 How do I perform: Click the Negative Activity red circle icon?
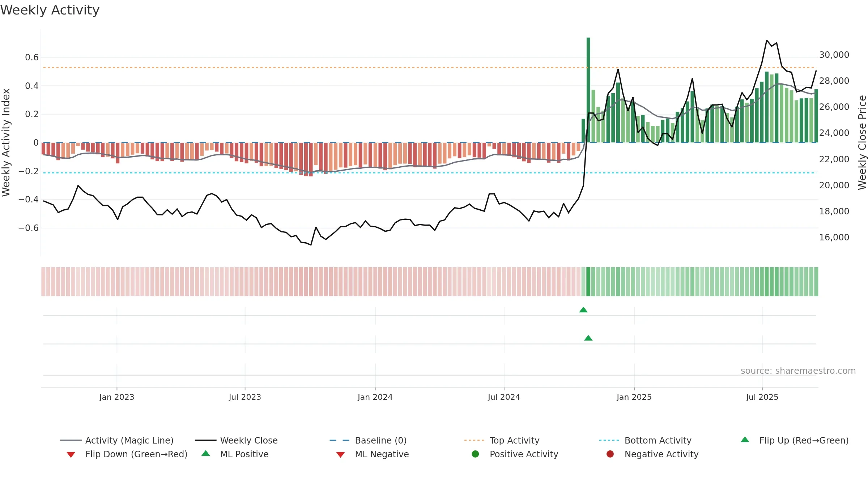point(610,454)
